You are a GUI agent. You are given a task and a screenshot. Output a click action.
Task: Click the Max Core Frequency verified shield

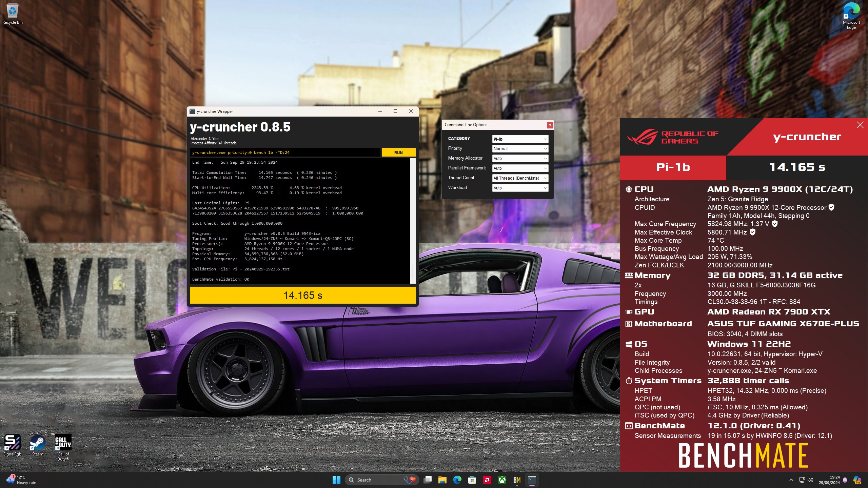tap(775, 224)
